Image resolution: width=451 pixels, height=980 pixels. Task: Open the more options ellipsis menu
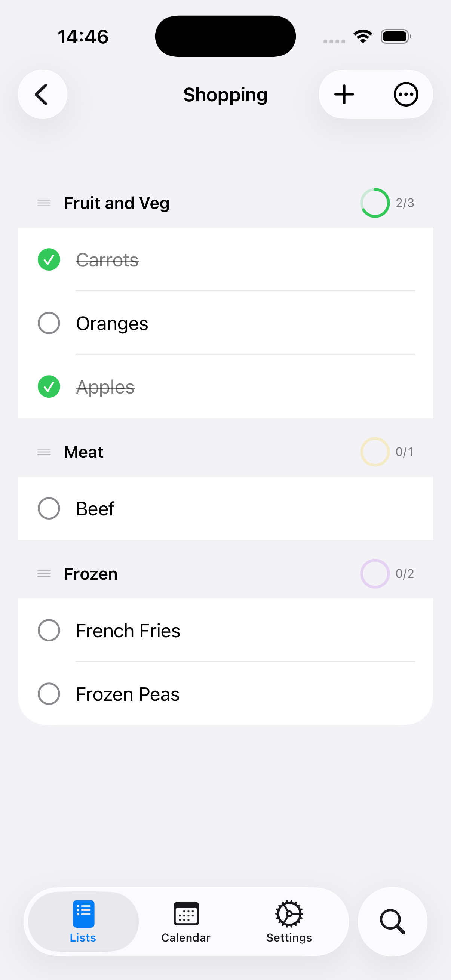point(406,94)
